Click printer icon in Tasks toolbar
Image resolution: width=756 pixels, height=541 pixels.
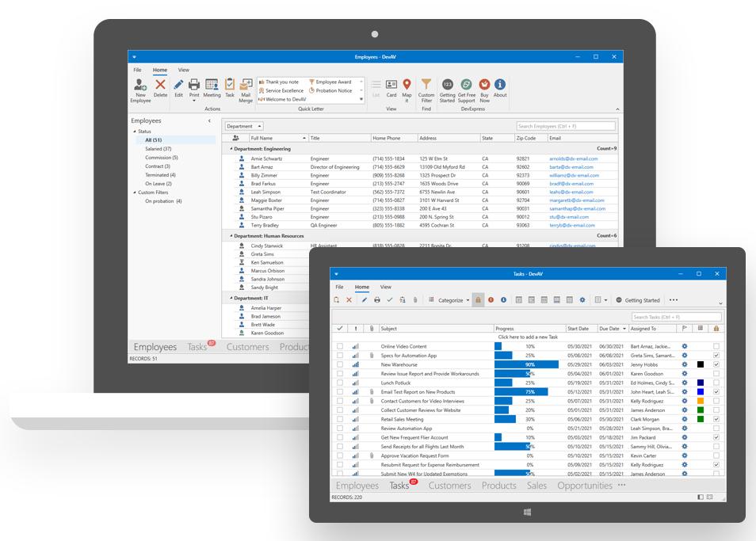377,299
